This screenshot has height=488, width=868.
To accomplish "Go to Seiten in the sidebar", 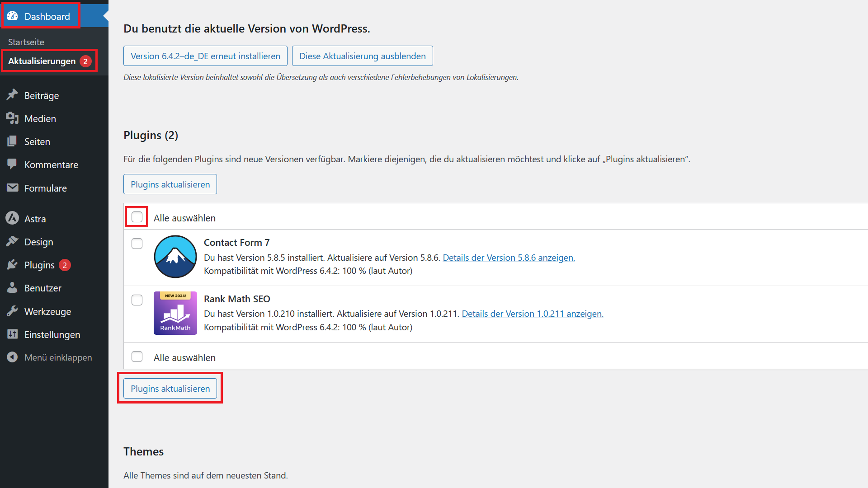I will (x=54, y=141).
